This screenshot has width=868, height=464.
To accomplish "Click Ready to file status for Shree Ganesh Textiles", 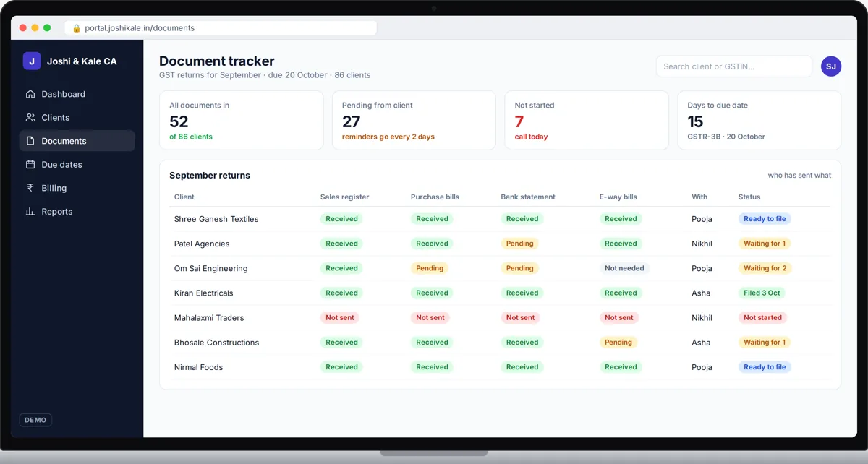I will 765,219.
